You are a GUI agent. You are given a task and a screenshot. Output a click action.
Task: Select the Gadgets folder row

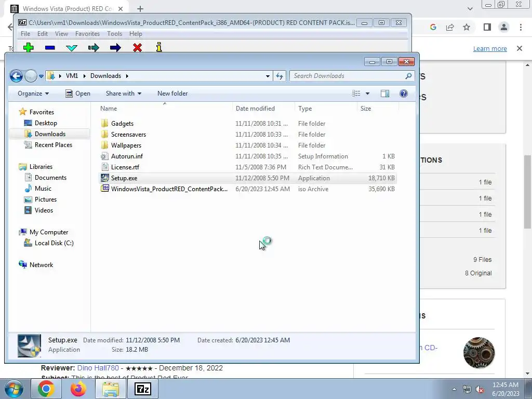pos(248,124)
